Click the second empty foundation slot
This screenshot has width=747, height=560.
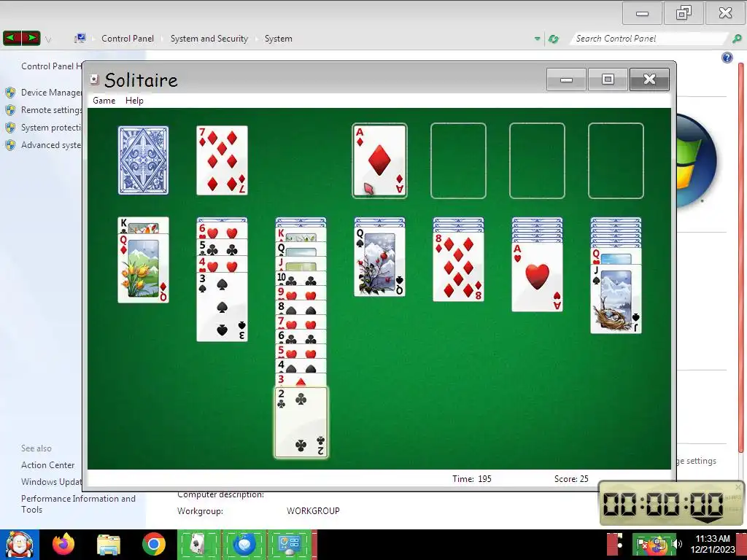tap(458, 160)
